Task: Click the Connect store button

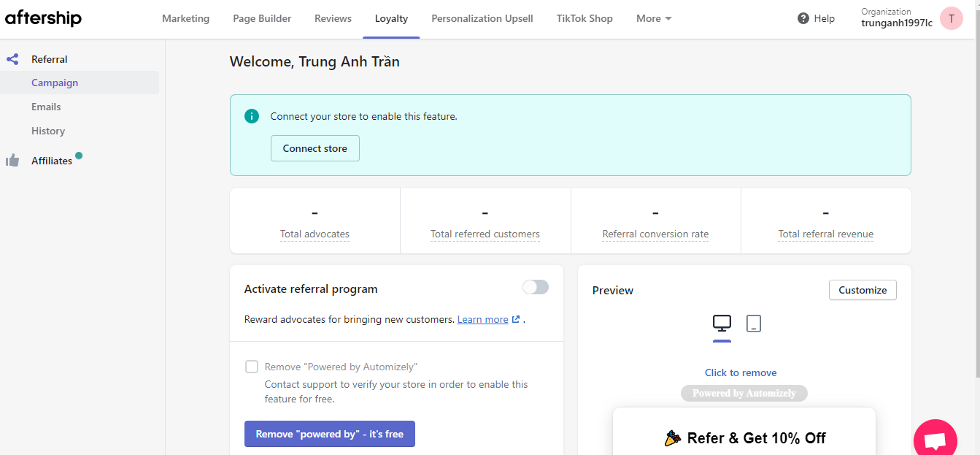Action: 315,148
